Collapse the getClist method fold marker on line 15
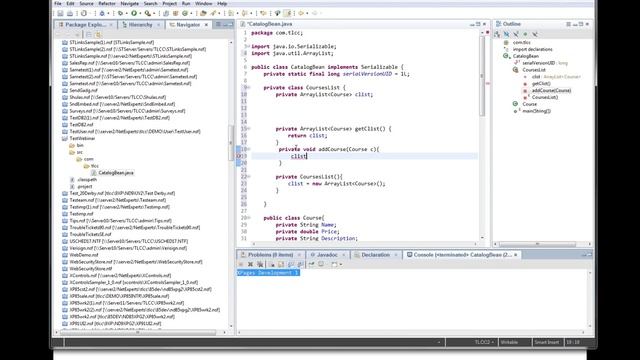 pyautogui.click(x=249, y=129)
